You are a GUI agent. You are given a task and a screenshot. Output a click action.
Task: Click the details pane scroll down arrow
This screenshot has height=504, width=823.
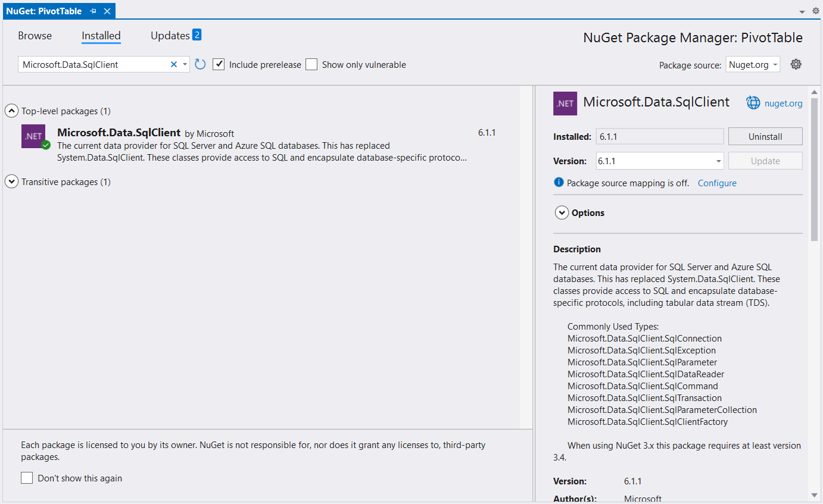point(814,494)
